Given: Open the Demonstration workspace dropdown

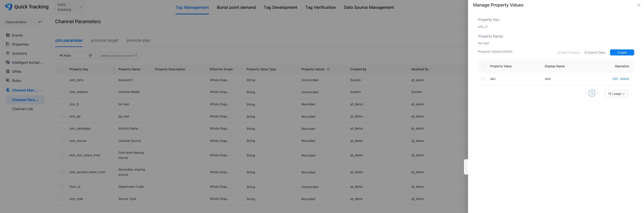Looking at the screenshot, I should [x=23, y=22].
